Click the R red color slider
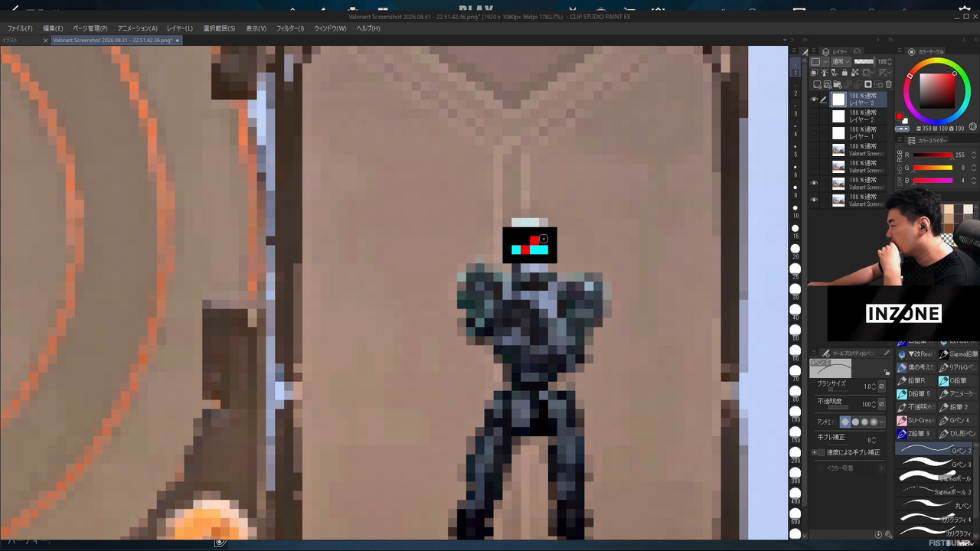 (933, 155)
